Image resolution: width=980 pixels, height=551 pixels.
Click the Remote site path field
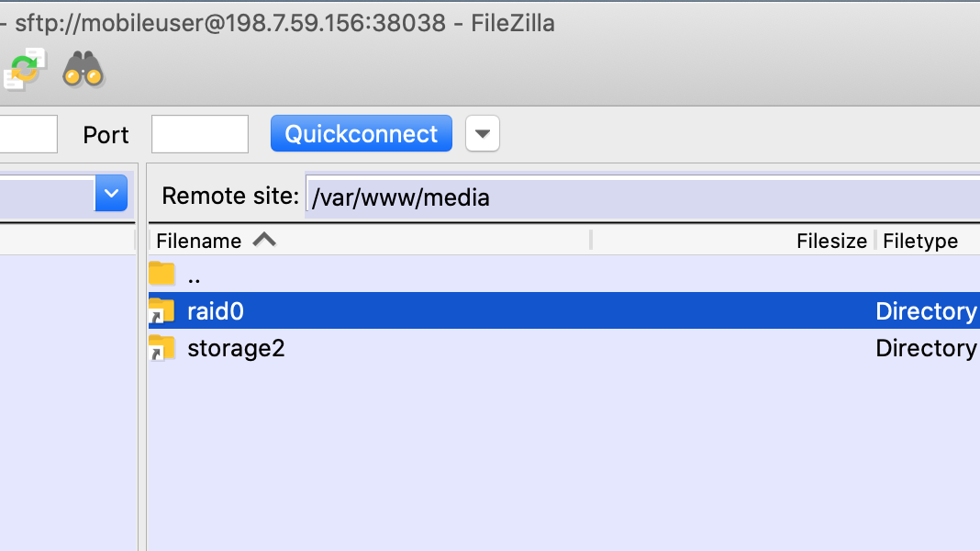click(x=642, y=197)
